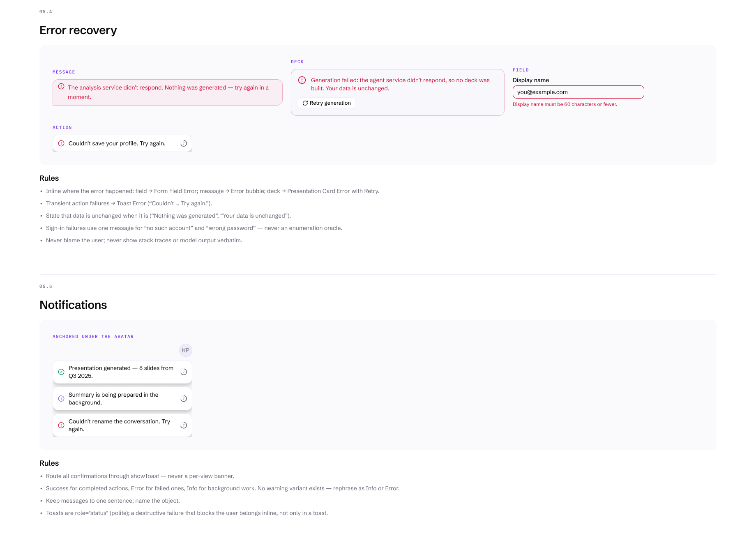Click the error icon in the save-profile toast
Screen dimensions: 756x547
tap(61, 143)
